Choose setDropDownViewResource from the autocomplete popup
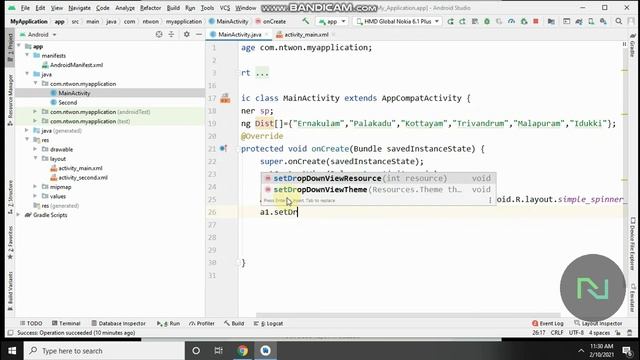 click(378, 178)
